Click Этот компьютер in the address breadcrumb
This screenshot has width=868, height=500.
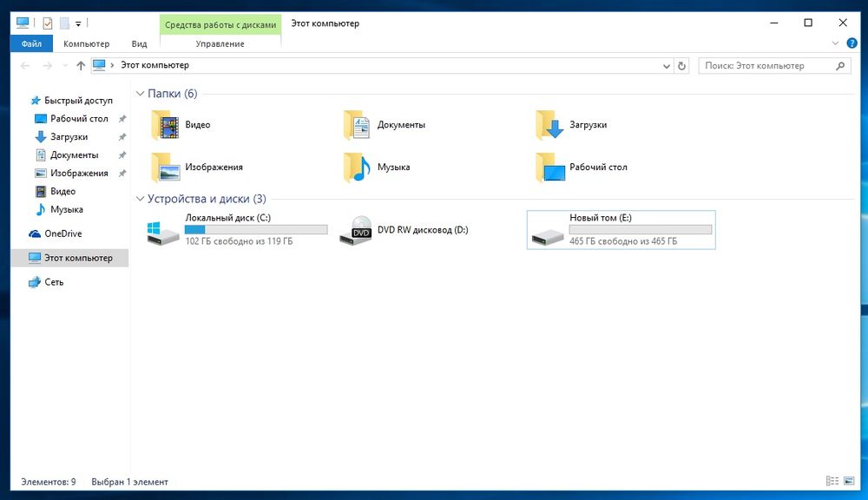point(155,65)
